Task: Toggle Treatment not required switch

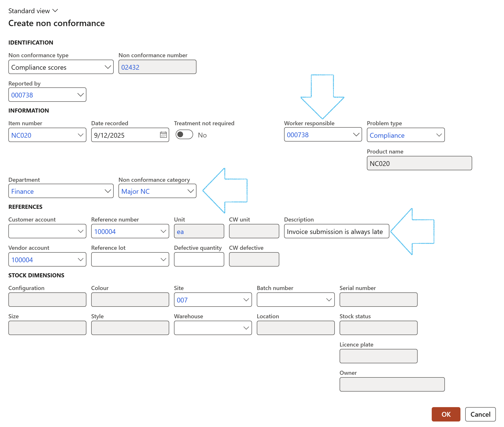Action: pyautogui.click(x=184, y=135)
